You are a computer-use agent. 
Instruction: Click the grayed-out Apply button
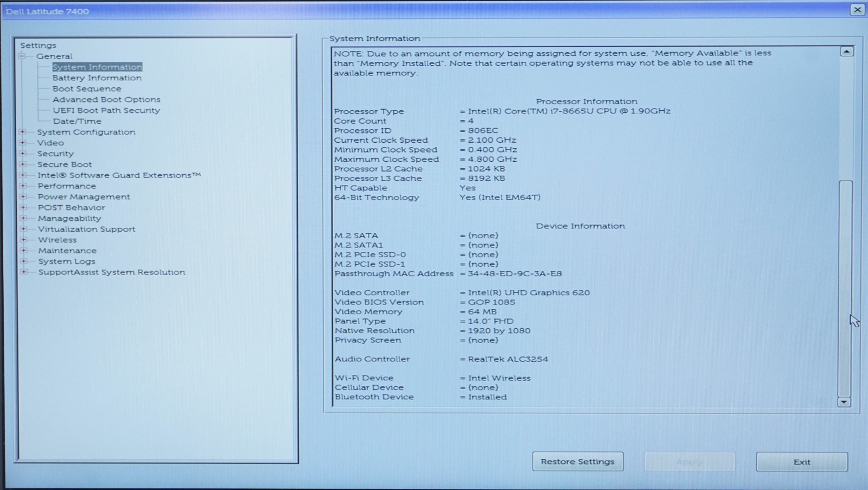coord(690,462)
